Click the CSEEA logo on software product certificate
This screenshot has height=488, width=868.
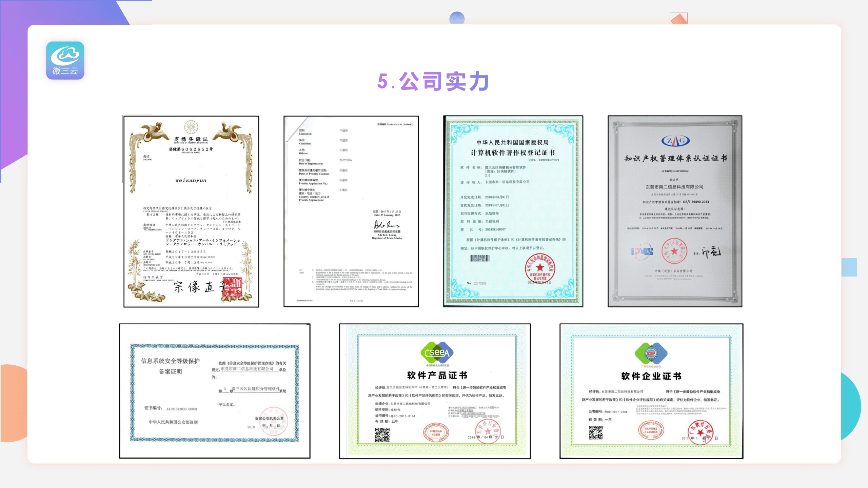coord(437,352)
